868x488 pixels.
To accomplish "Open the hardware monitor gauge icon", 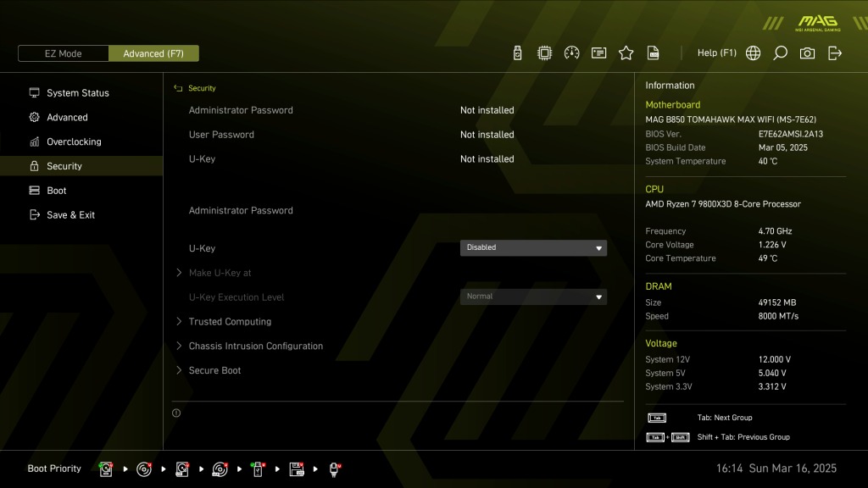I will pos(571,53).
